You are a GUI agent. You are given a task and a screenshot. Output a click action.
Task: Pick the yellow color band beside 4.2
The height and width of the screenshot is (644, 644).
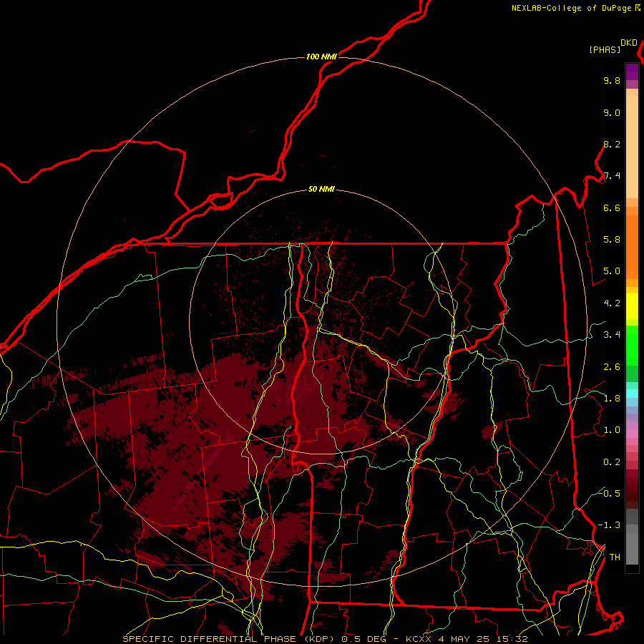click(x=632, y=306)
